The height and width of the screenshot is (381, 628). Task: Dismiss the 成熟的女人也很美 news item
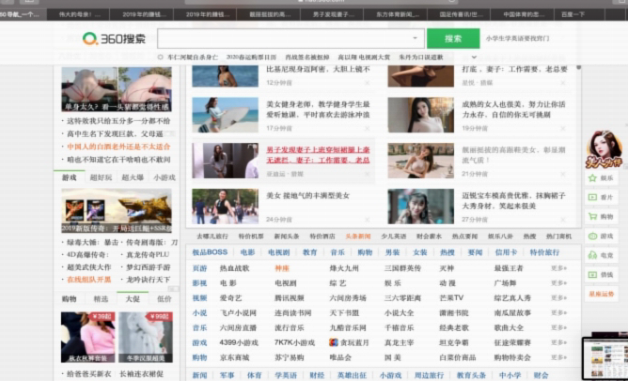pos(563,128)
